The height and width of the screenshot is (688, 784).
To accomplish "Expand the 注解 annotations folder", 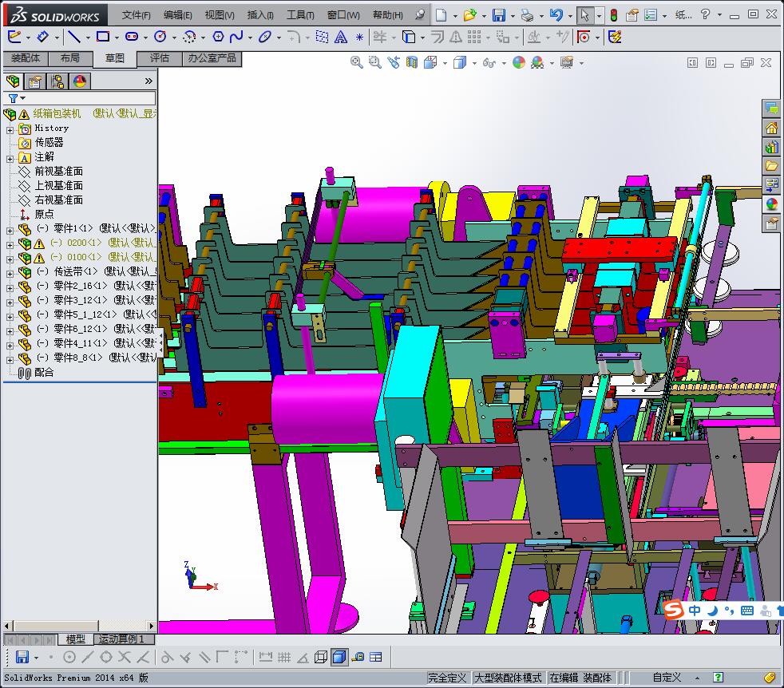I will click(10, 158).
